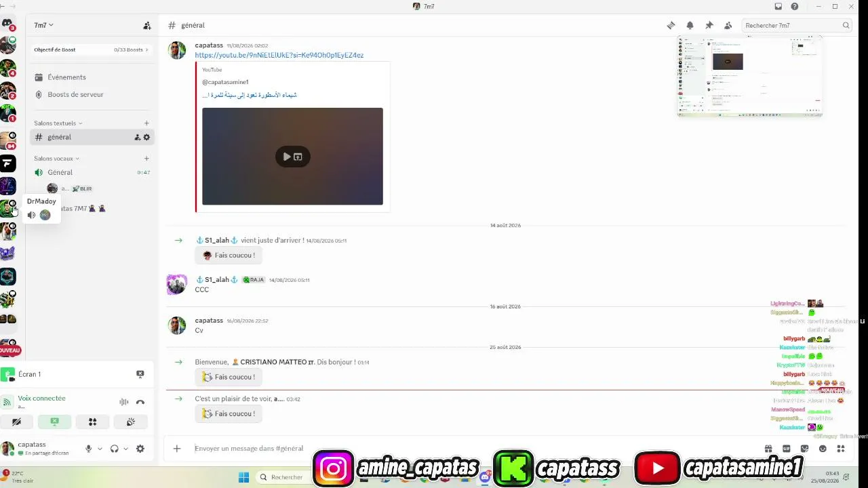Image resolution: width=868 pixels, height=488 pixels.
Task: Click Fais coucou under C'est un plaisir message
Action: [x=229, y=413]
